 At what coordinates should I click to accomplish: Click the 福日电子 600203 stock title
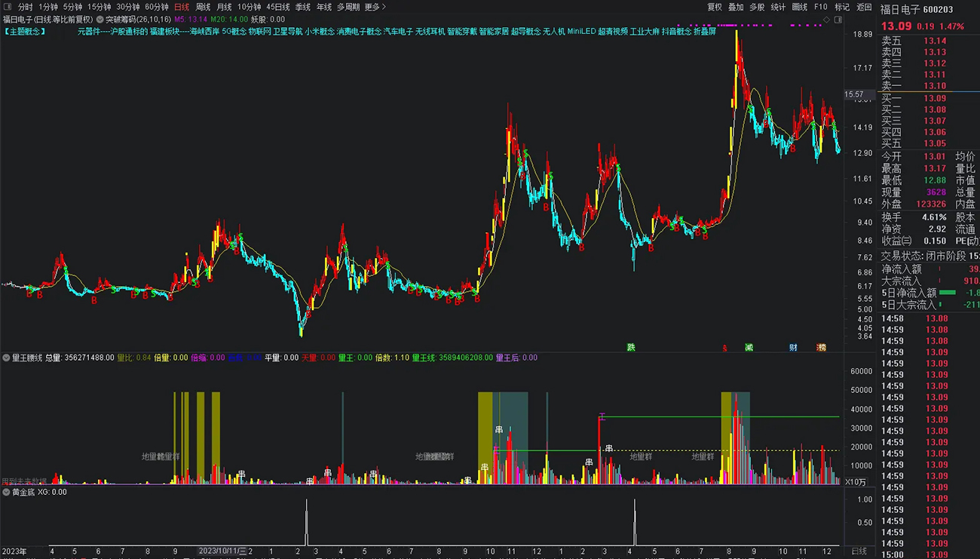click(x=917, y=10)
